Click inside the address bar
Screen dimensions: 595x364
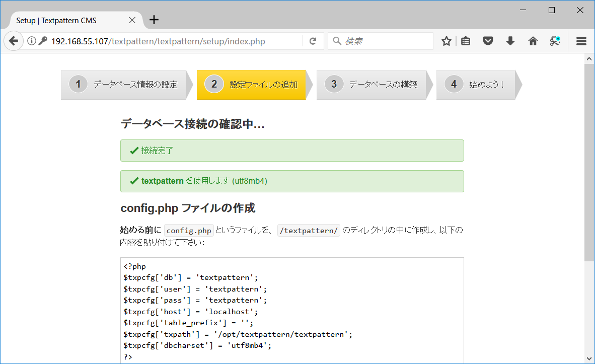(176, 41)
